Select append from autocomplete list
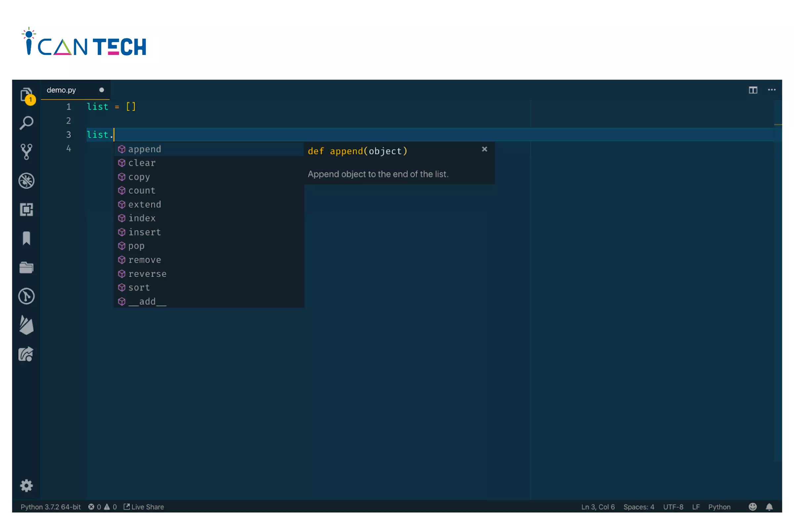Image resolution: width=794 pixels, height=532 pixels. coord(145,148)
